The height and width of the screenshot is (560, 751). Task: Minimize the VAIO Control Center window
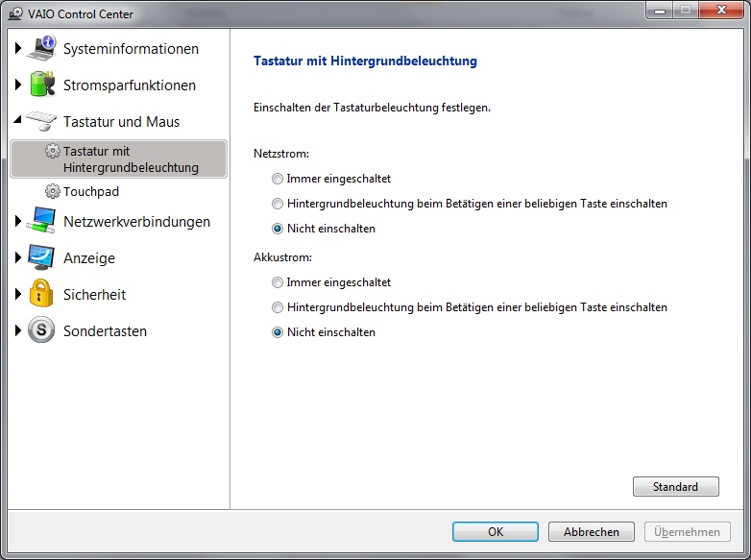coord(660,10)
